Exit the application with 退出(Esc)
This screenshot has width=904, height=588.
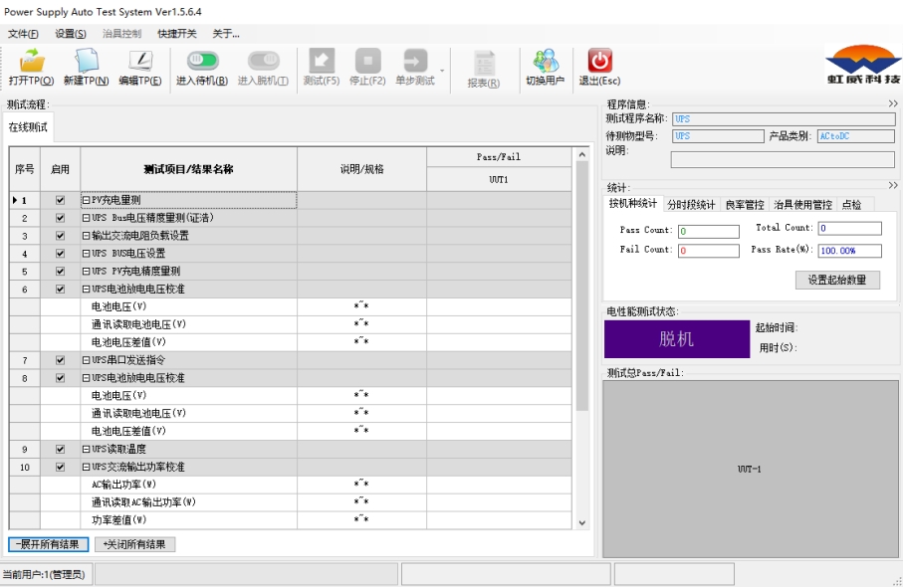coord(599,68)
